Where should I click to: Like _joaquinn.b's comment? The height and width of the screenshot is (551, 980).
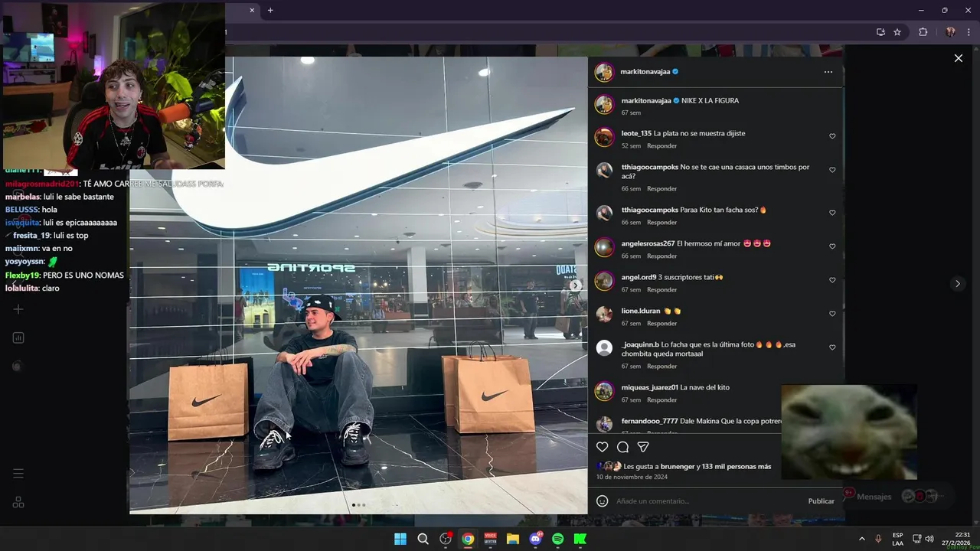coord(832,347)
